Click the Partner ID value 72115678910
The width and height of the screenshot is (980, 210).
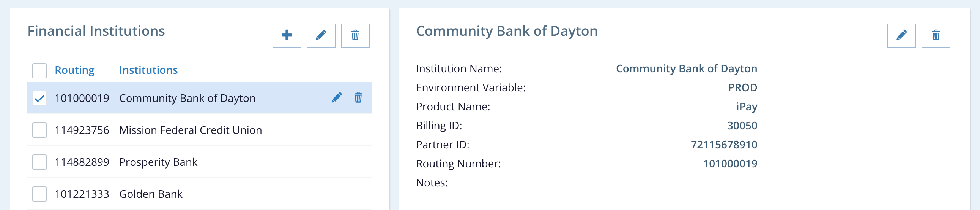pos(723,145)
